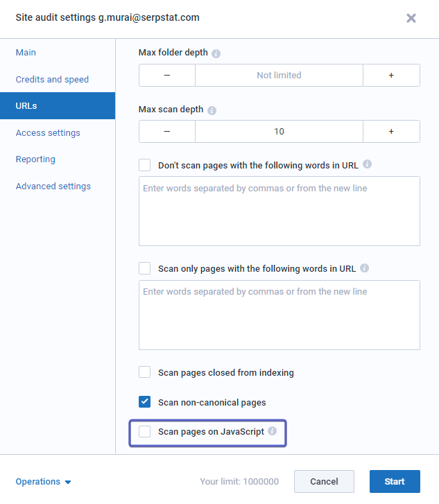Click info icon next to Max folder depth
439x504 pixels.
coord(216,53)
